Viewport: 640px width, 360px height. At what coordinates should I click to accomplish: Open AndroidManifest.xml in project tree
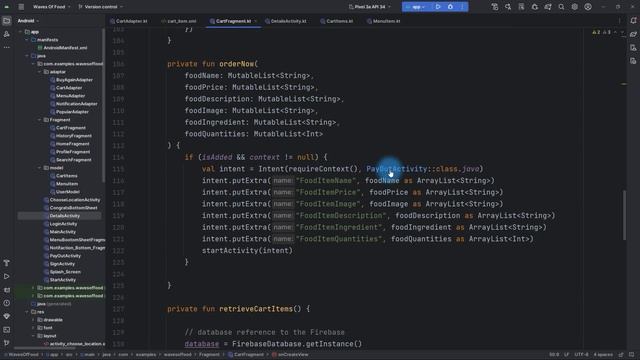pyautogui.click(x=62, y=48)
